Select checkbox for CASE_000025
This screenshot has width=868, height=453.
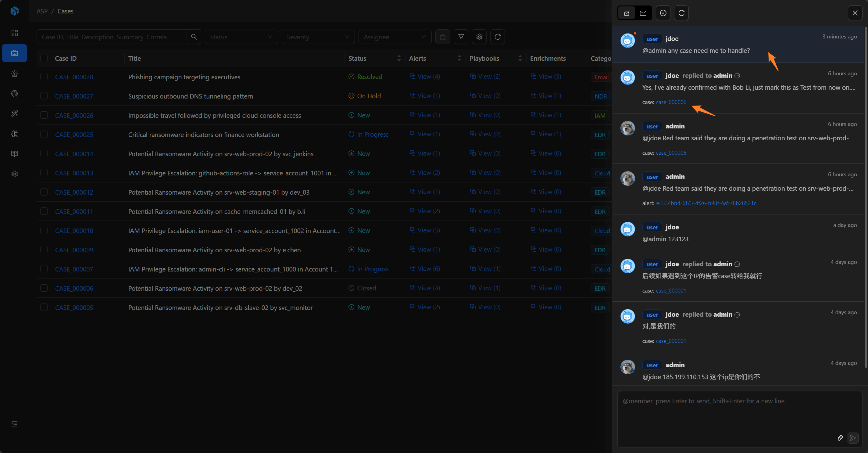coord(44,134)
